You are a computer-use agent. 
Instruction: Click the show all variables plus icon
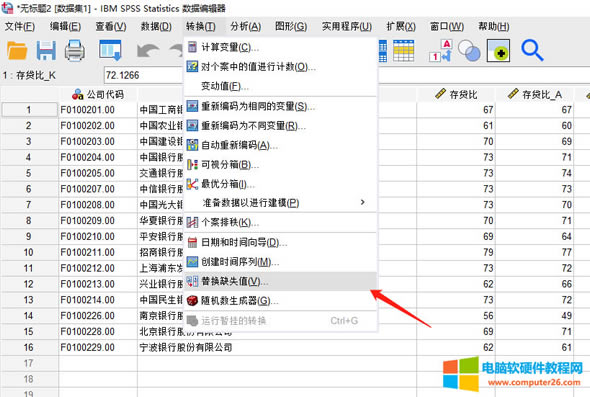pyautogui.click(x=498, y=50)
